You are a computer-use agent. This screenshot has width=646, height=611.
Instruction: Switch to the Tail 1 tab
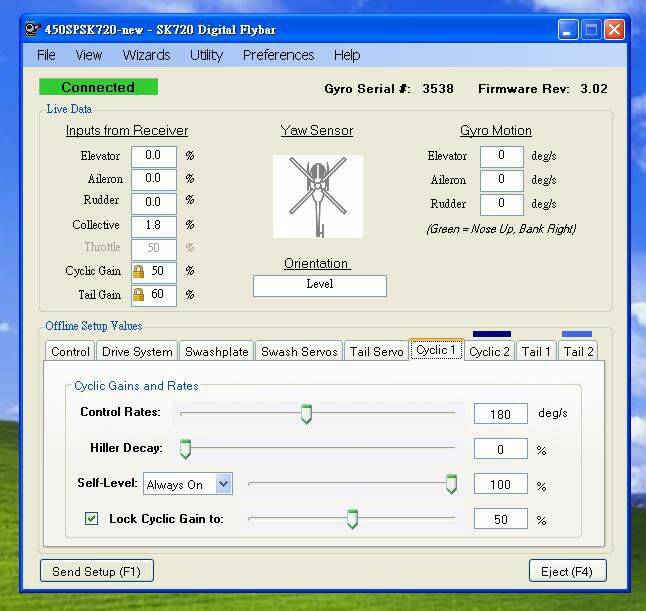click(x=536, y=351)
